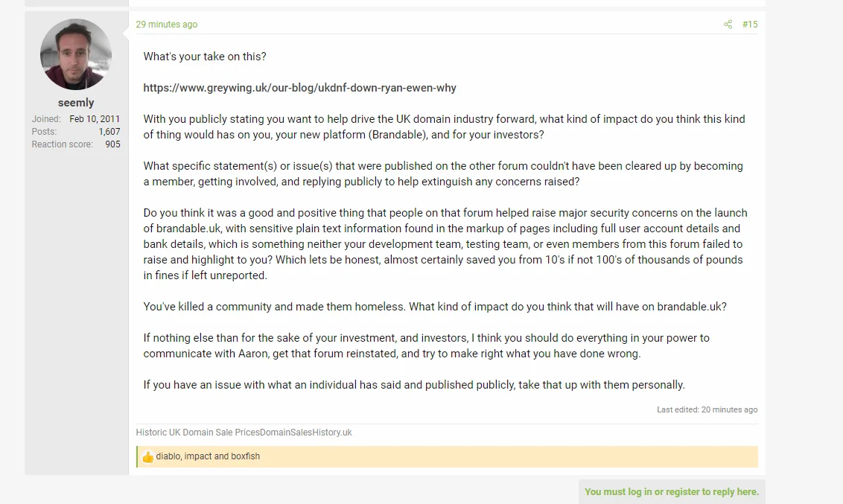Click the "Last edited: 20 minutes ago" text

tap(707, 409)
